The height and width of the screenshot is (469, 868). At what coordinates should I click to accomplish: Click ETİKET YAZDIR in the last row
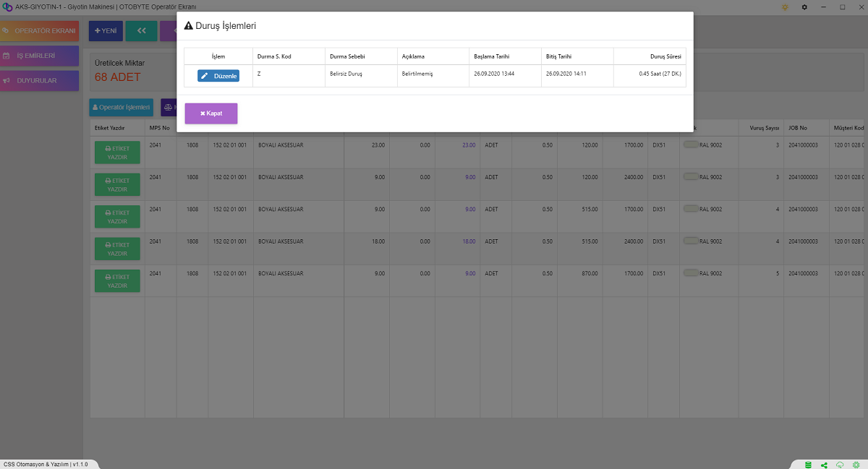pyautogui.click(x=117, y=281)
